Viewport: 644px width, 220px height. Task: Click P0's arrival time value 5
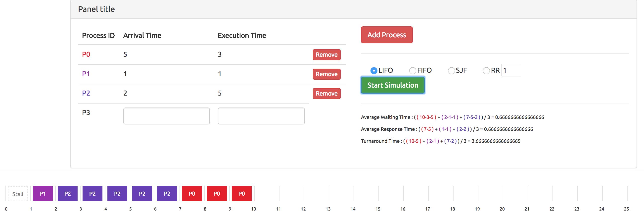pyautogui.click(x=125, y=54)
